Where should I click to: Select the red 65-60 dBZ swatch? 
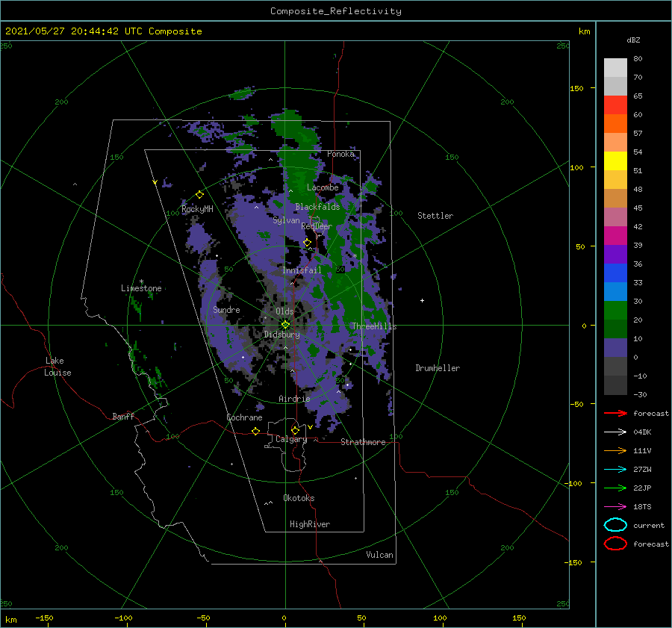click(x=615, y=105)
